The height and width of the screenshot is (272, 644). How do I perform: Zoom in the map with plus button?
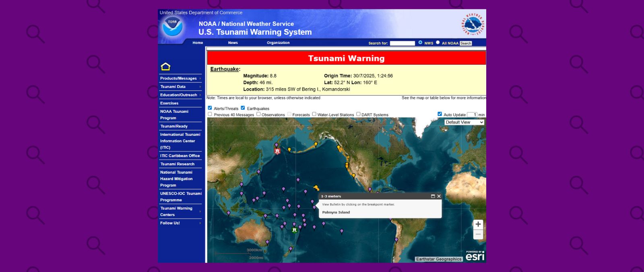[478, 224]
